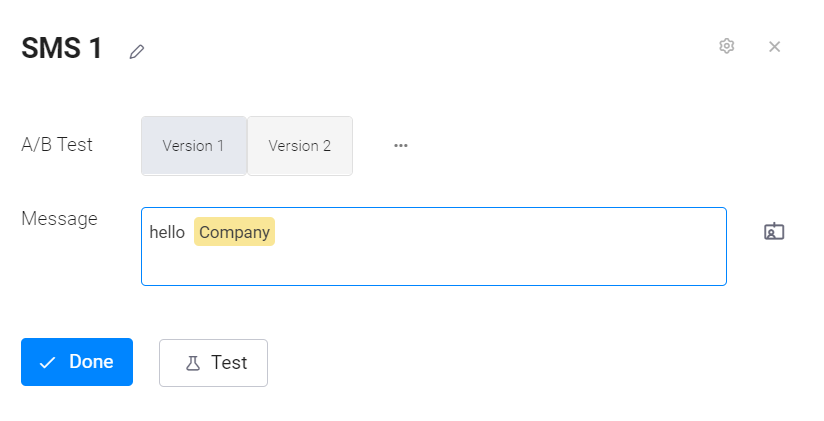This screenshot has height=421, width=824.
Task: Click the Message field label
Action: pos(59,218)
